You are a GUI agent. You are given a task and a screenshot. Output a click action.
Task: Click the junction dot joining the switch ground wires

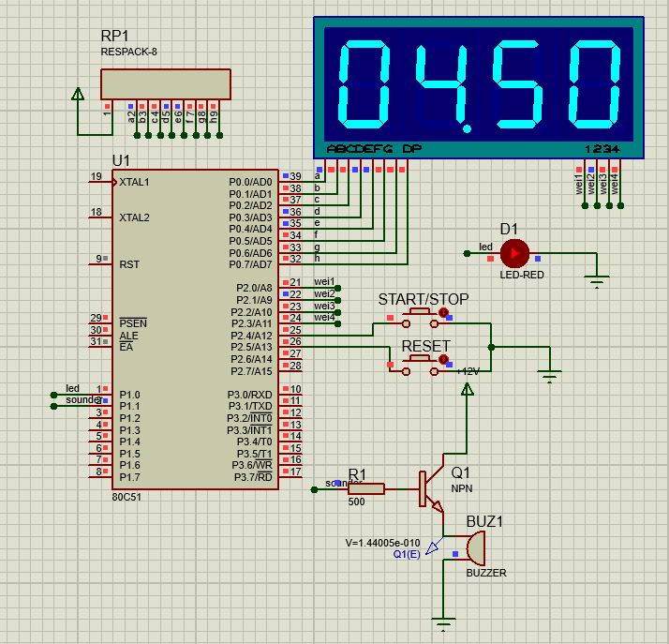click(491, 348)
